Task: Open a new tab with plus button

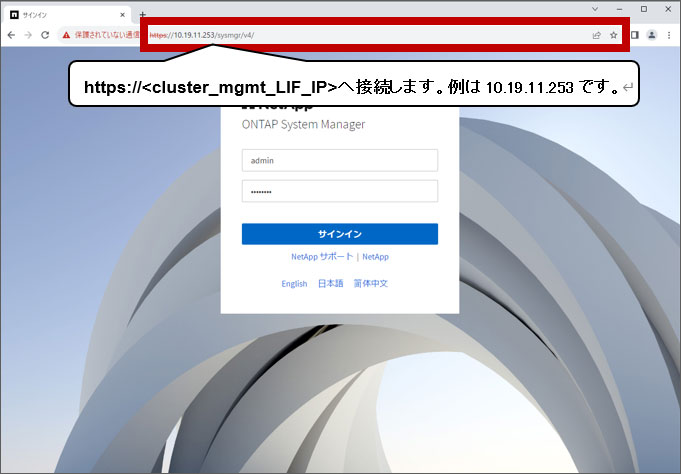Action: coord(142,14)
